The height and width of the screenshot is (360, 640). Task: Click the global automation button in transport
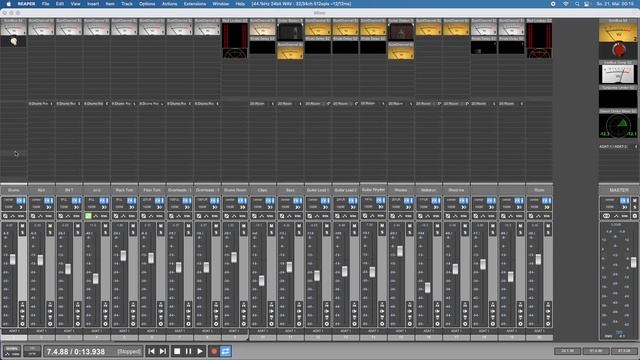pos(12,351)
